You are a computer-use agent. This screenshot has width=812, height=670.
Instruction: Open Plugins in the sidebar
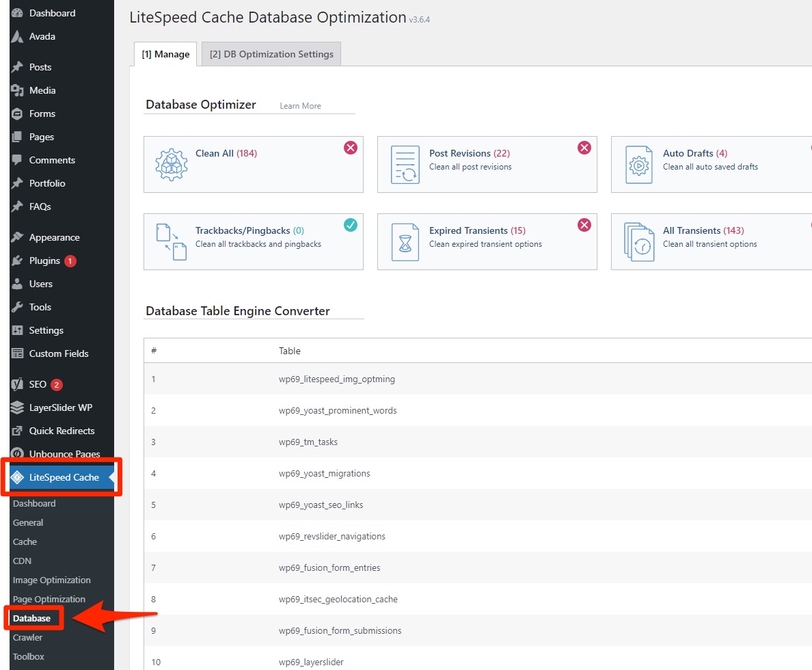pyautogui.click(x=44, y=260)
